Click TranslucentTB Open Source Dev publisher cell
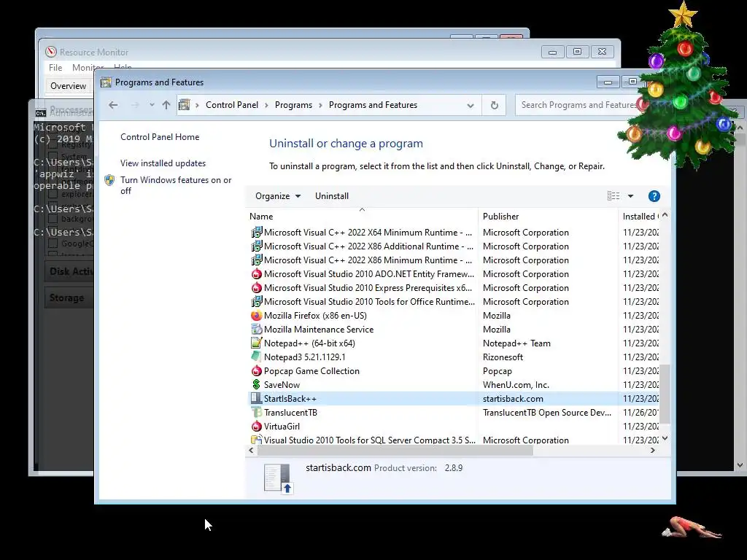747x560 pixels. [x=547, y=412]
